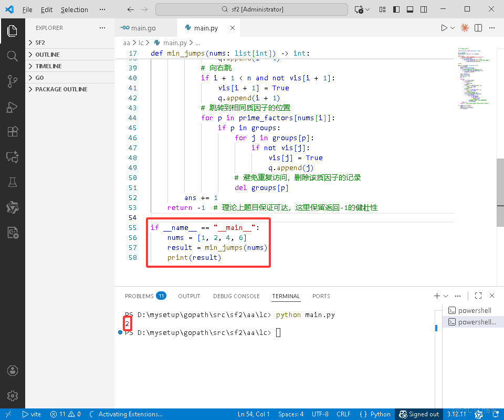Open the Edit menu

point(47,9)
